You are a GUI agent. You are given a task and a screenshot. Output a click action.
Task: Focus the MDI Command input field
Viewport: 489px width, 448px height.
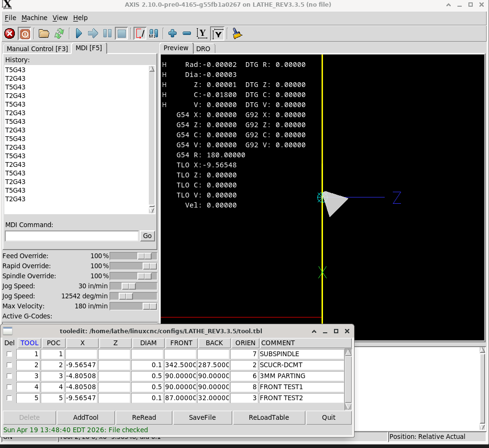pos(72,236)
